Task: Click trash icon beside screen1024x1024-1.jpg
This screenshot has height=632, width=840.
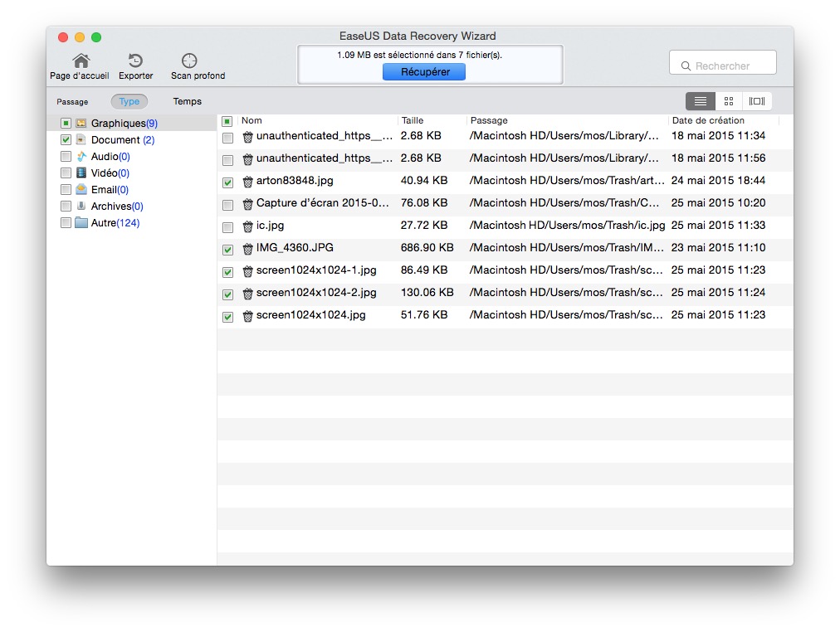Action: 247,271
